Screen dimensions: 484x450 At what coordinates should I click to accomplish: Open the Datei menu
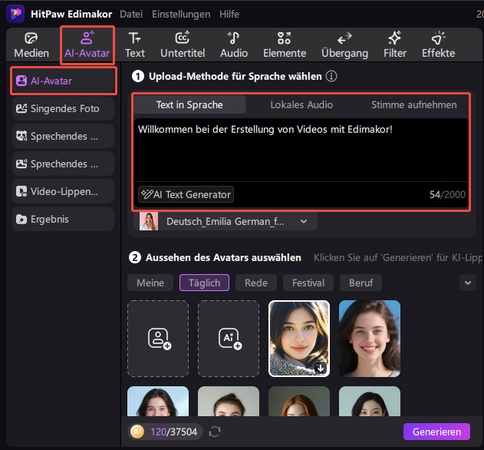click(x=131, y=14)
